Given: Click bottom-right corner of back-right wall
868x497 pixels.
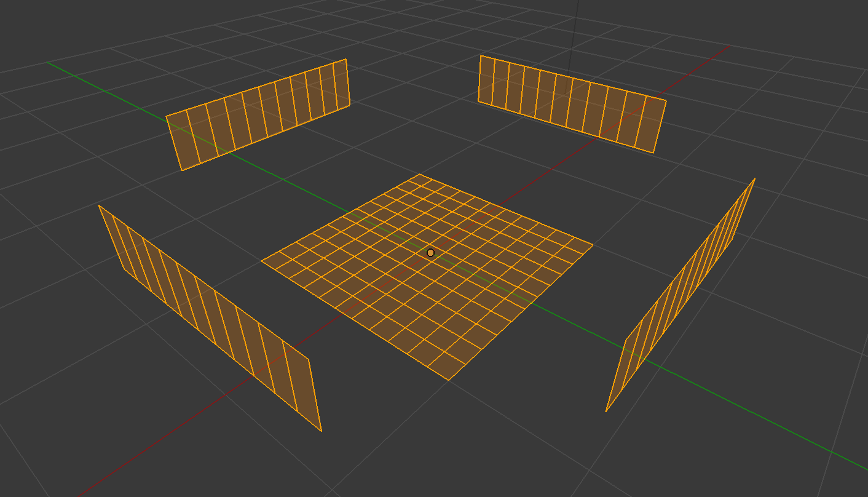Looking at the screenshot, I should click(x=653, y=153).
